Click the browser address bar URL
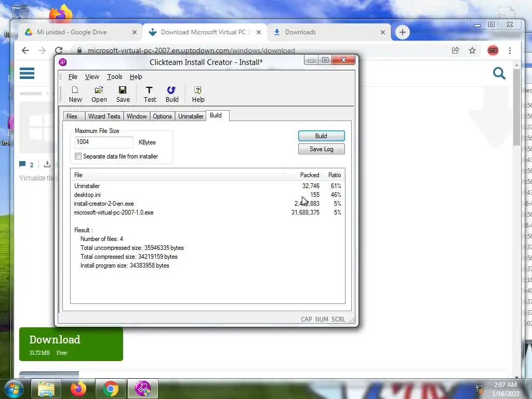This screenshot has width=532, height=399. [191, 50]
